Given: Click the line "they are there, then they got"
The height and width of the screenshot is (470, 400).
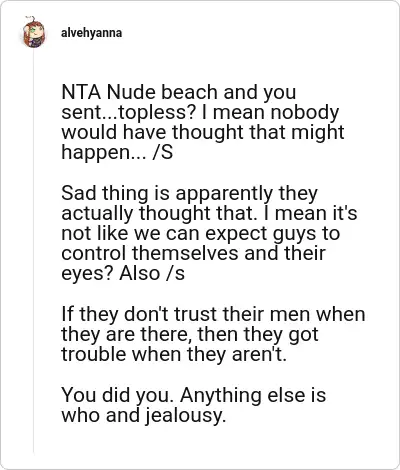Looking at the screenshot, I should (190, 335).
